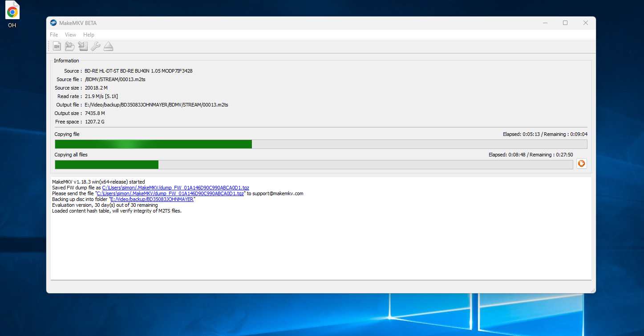This screenshot has width=644, height=336.
Task: Click the 'Loaded content hash table' log line
Action: point(117,211)
